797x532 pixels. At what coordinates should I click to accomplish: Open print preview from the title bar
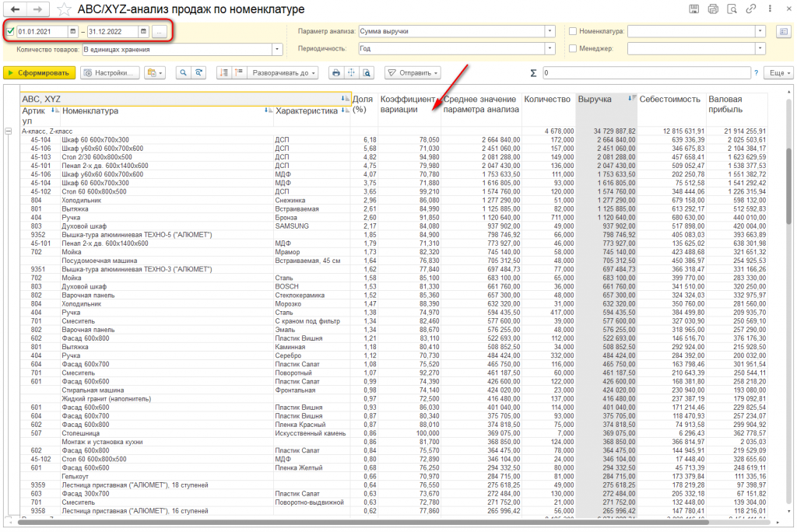[732, 9]
